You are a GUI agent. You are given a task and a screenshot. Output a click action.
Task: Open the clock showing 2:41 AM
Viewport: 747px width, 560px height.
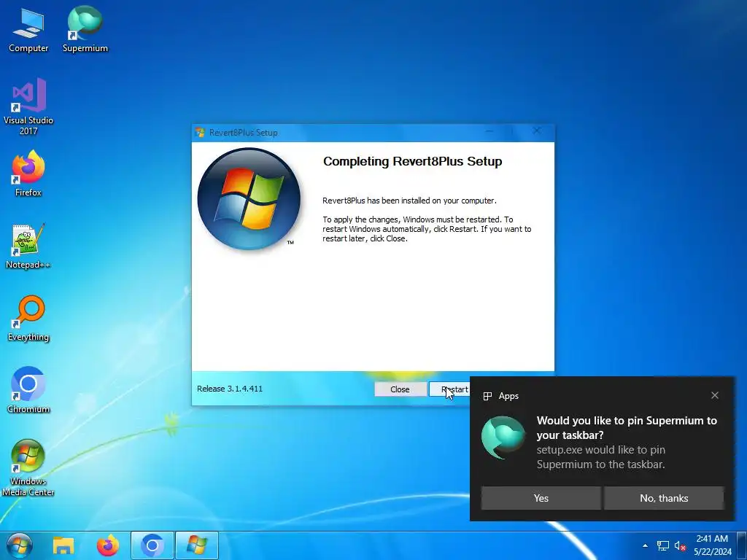click(x=712, y=545)
